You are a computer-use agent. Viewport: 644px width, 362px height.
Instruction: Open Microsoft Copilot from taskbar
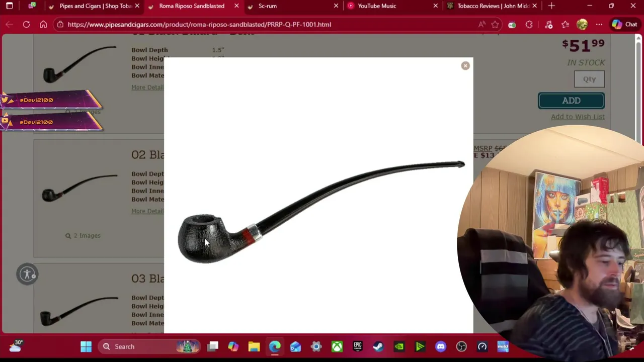point(233,346)
